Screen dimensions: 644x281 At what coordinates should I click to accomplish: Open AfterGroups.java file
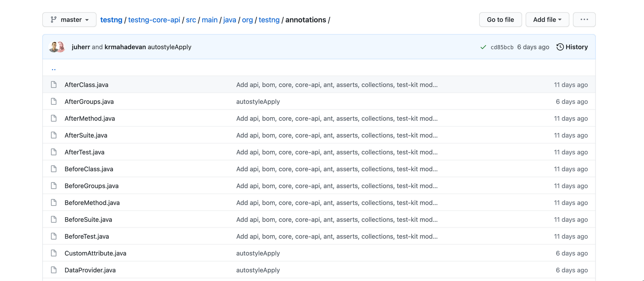pyautogui.click(x=89, y=101)
